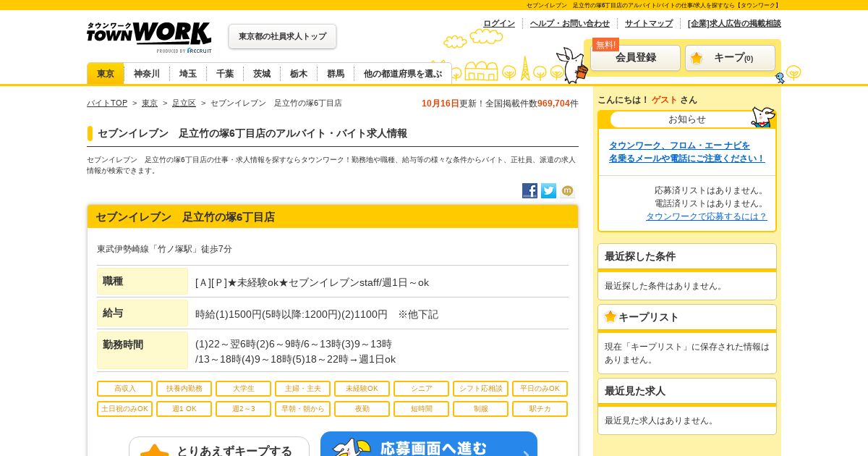Click キープリスト star icon
The width and height of the screenshot is (868, 456).
[610, 316]
